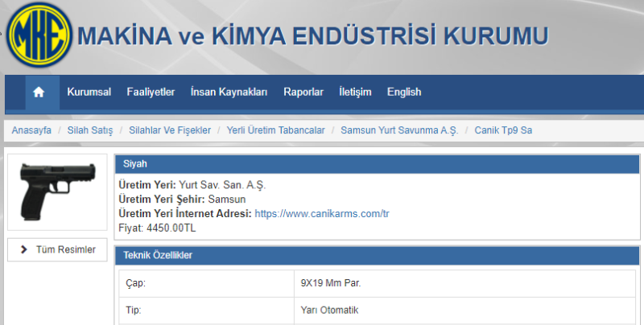Go to Anasayfa breadcrumb

point(31,130)
